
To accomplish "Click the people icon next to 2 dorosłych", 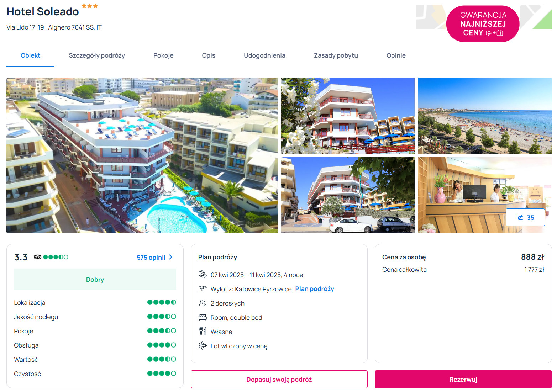I will (203, 303).
